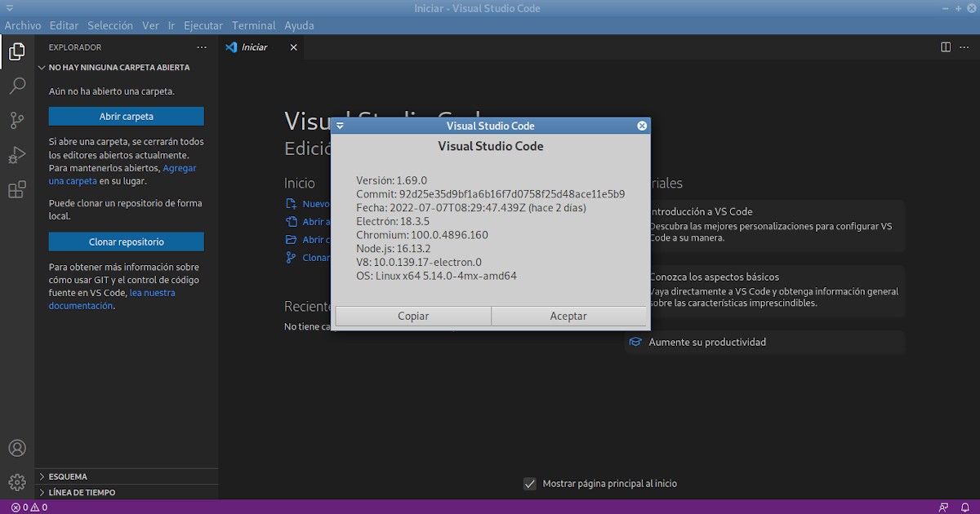Click the graduation cap productivity icon
This screenshot has width=980, height=514.
(x=635, y=342)
